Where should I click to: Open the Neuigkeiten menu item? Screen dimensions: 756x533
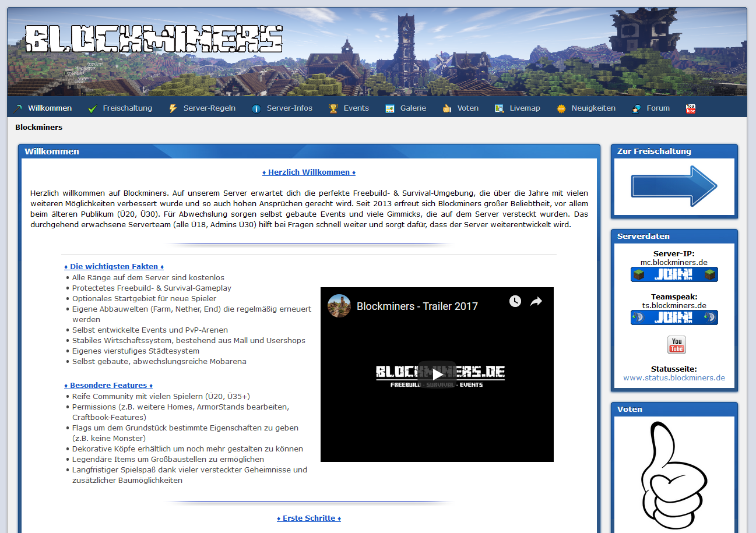pos(593,108)
